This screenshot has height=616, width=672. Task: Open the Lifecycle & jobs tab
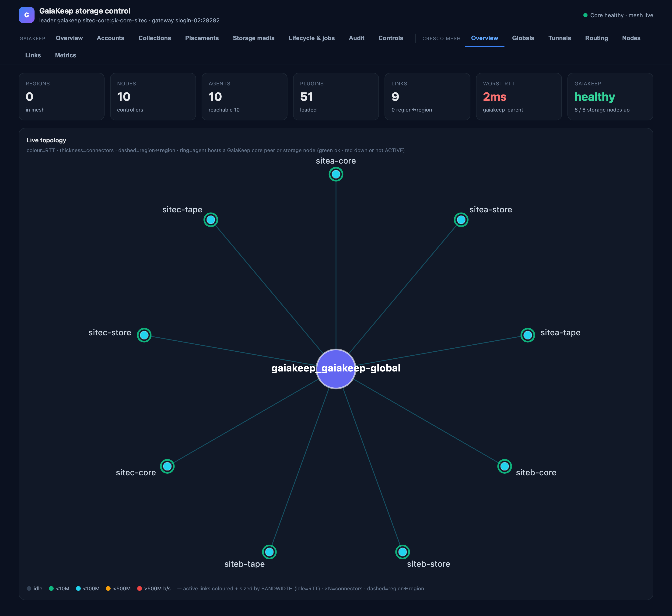tap(311, 38)
